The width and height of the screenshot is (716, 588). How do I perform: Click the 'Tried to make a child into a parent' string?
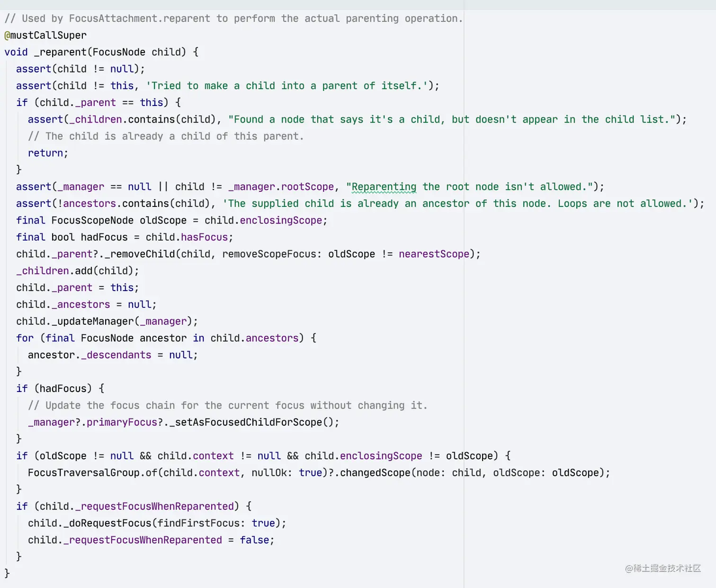tap(287, 86)
